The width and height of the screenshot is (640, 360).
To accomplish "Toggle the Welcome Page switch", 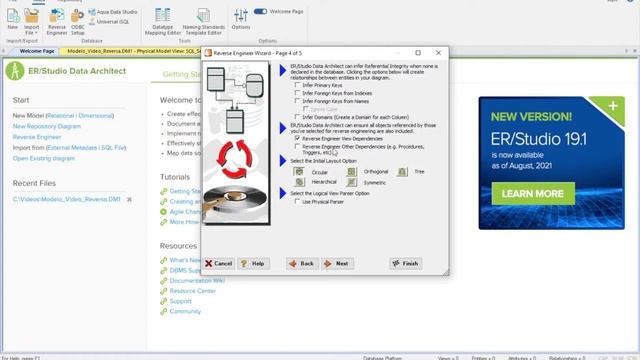I will coord(260,11).
